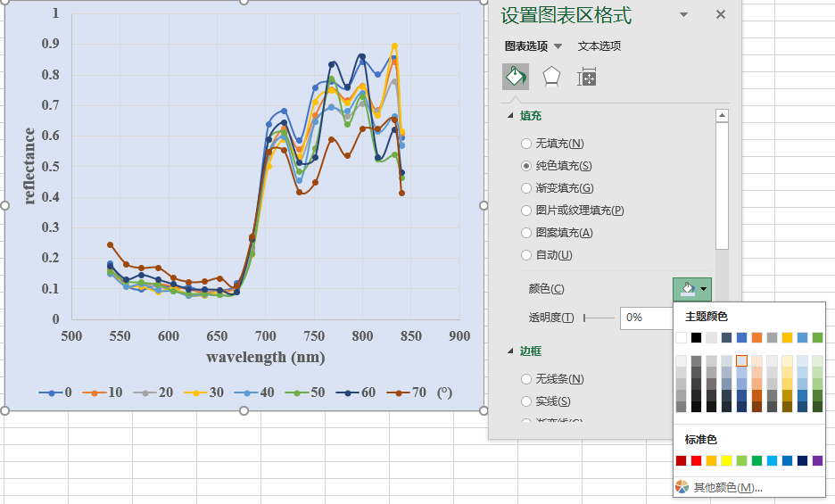Pick the black theme color swatch
The height and width of the screenshot is (504, 835).
696,337
